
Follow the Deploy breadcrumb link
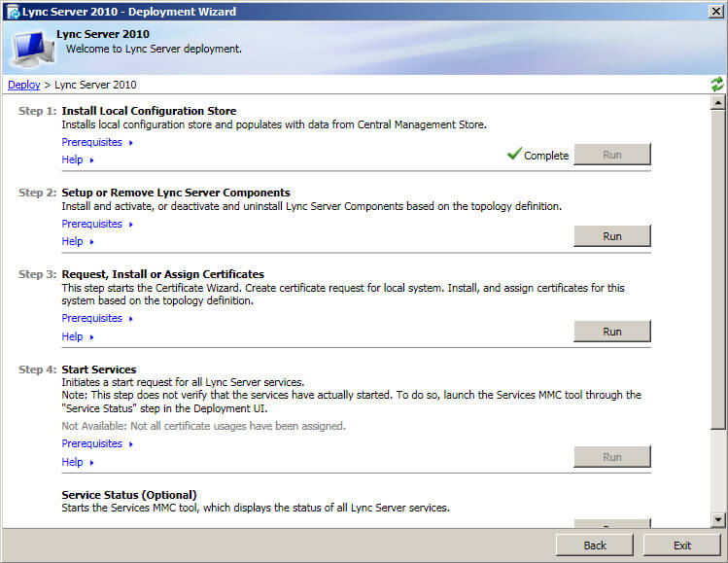coord(24,85)
